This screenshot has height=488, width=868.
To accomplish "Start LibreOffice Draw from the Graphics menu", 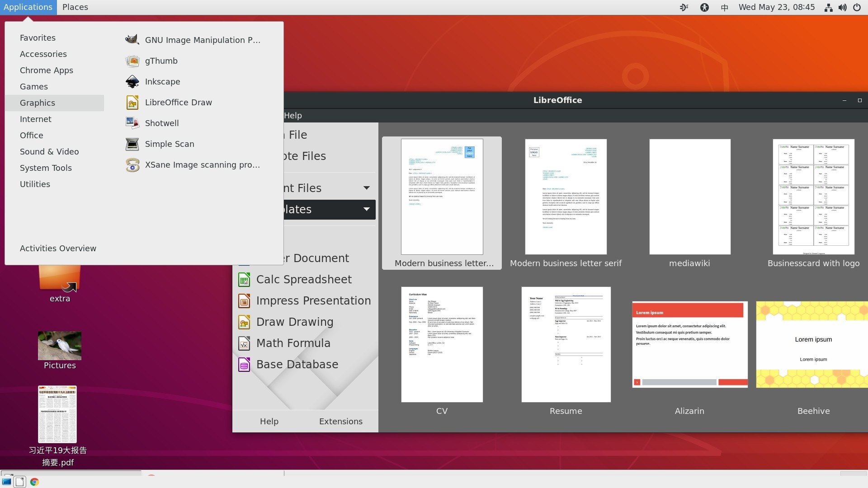I will pos(169,102).
